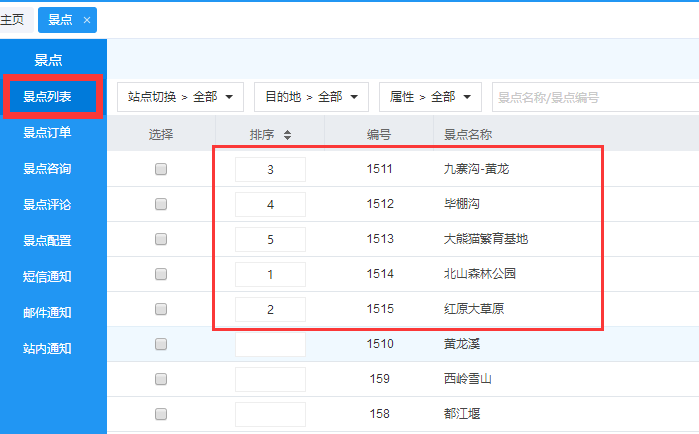699x434 pixels.
Task: Check the box for 北山森林公园
Action: [x=161, y=274]
